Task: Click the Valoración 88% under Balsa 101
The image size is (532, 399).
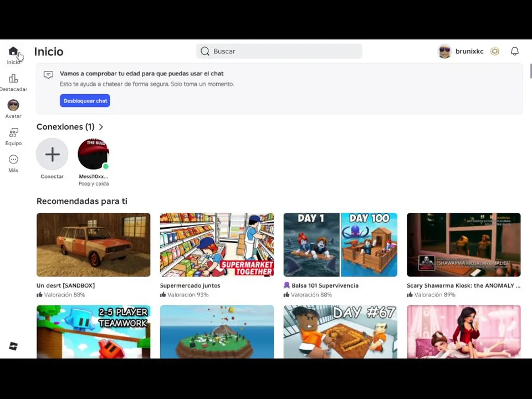Action: coord(311,294)
